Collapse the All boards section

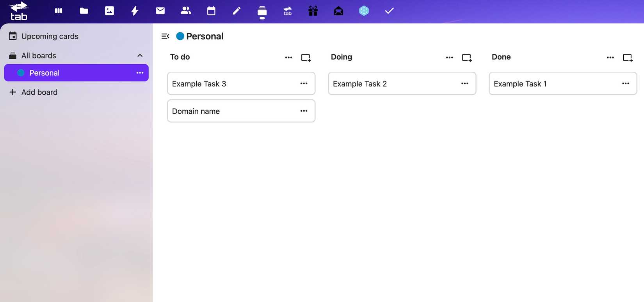[140, 56]
